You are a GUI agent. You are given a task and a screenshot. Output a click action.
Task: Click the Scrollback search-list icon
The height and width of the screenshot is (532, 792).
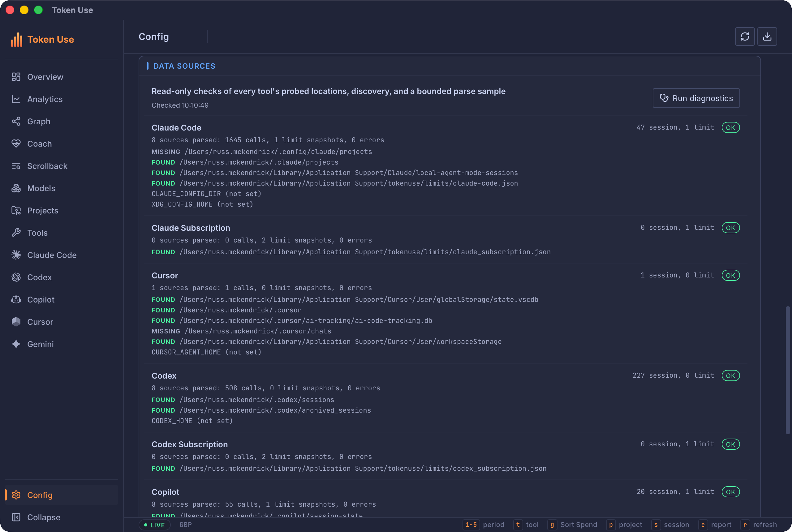[16, 166]
